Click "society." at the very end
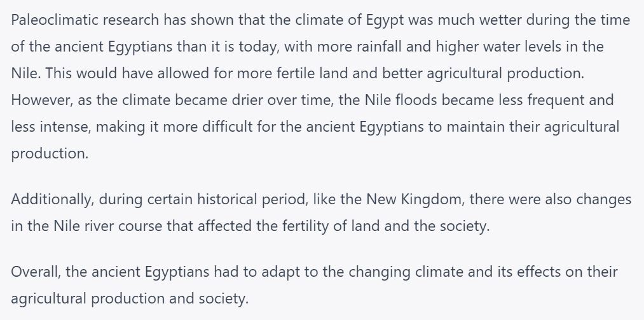Screen dimensions: 644x320 tap(223, 299)
